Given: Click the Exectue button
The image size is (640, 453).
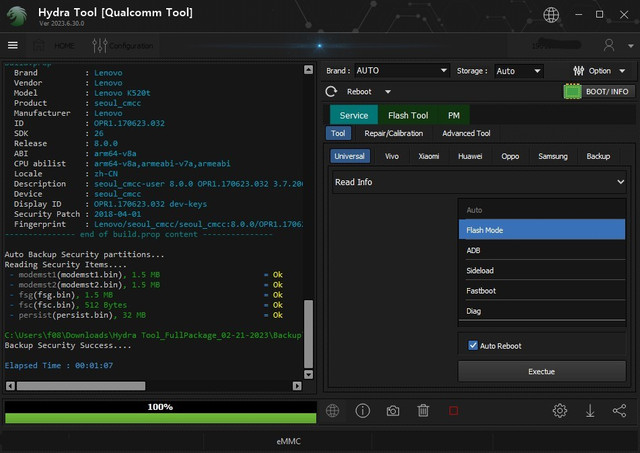Looking at the screenshot, I should [x=541, y=371].
